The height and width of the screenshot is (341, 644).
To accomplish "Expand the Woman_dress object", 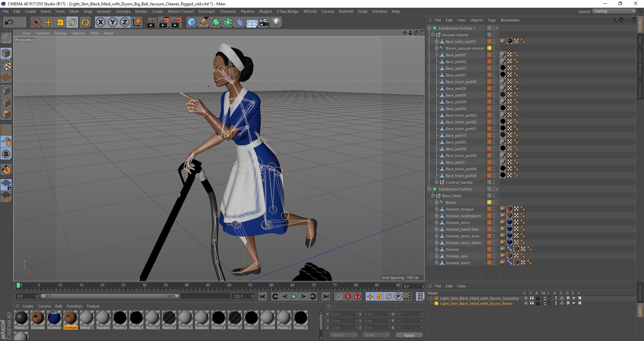I will click(437, 222).
